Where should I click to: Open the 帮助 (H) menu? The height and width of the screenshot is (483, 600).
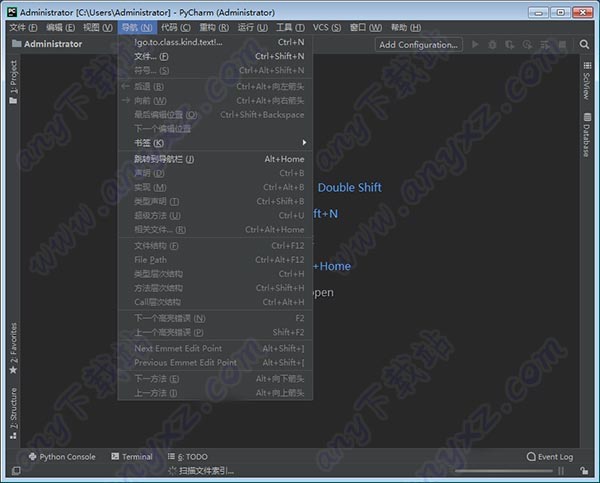(406, 28)
